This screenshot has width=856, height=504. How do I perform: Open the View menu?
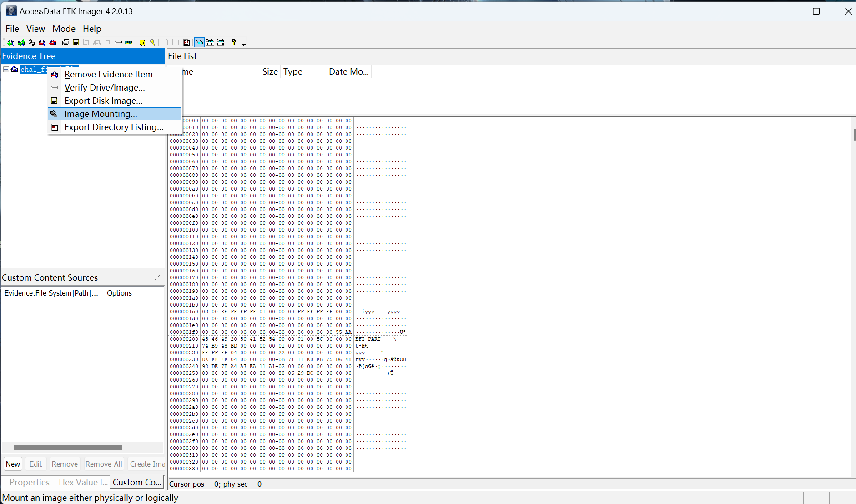pyautogui.click(x=35, y=29)
